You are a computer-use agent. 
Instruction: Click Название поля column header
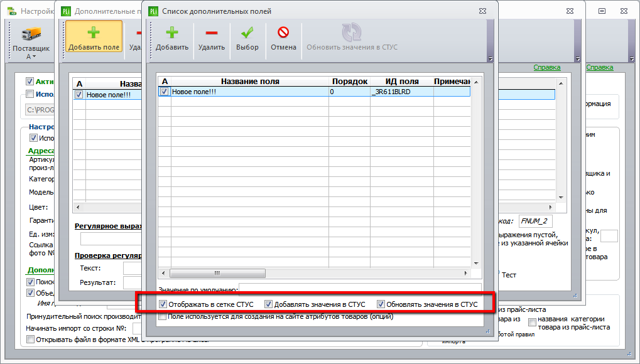point(250,81)
